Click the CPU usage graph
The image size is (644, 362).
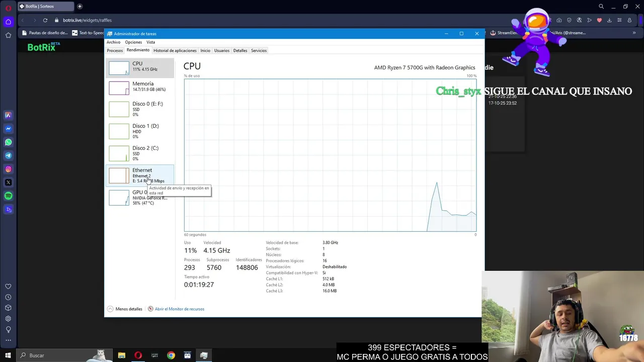330,155
